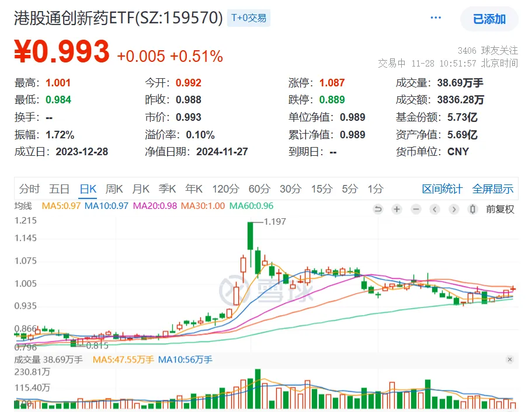The height and width of the screenshot is (412, 532).
Task: Click the MA30:1.00 moving average label
Action: [x=203, y=206]
